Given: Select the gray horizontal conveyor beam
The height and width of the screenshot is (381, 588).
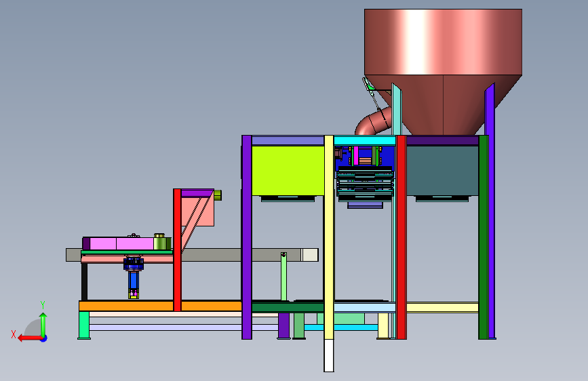Looking at the screenshot, I should pos(192,255).
